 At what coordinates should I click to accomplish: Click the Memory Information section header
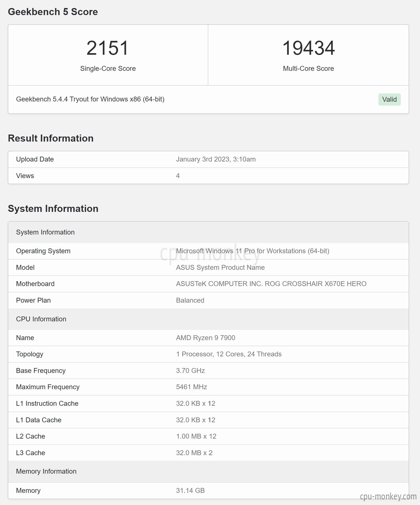pyautogui.click(x=208, y=471)
